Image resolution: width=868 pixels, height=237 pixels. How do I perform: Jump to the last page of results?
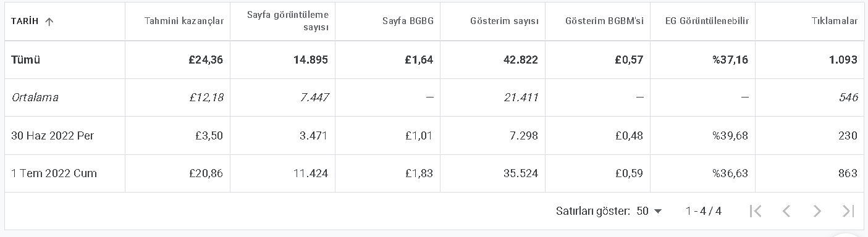pyautogui.click(x=848, y=211)
